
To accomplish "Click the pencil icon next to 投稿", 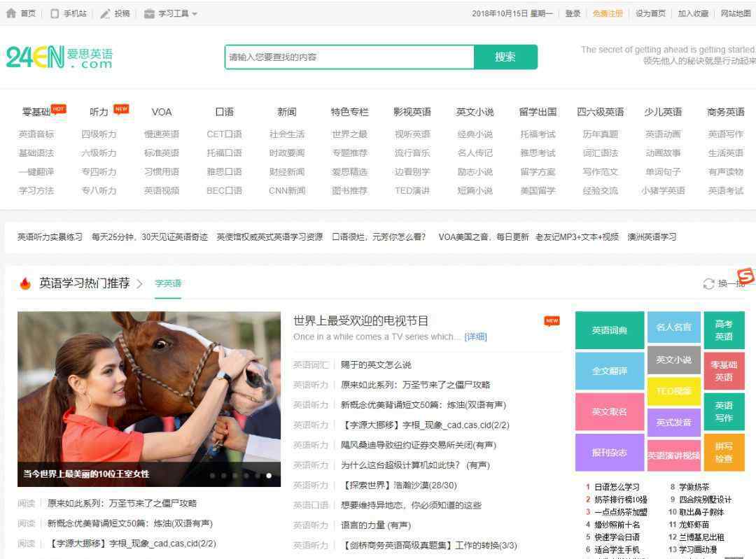I will point(105,13).
